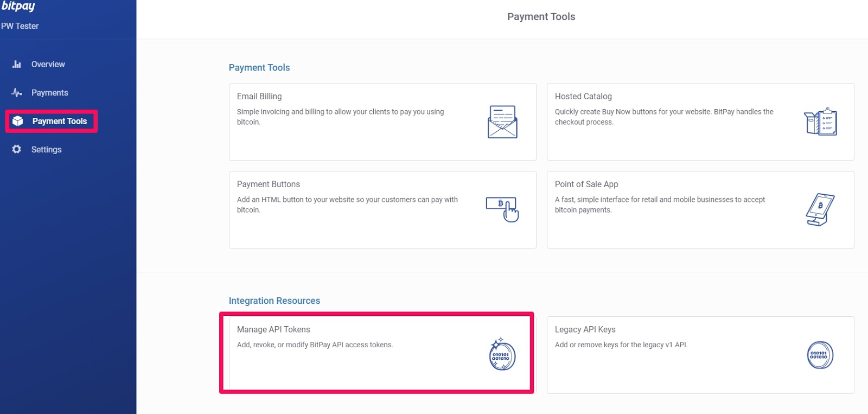Click the Point of Sale tablet icon
This screenshot has height=414, width=868.
820,209
